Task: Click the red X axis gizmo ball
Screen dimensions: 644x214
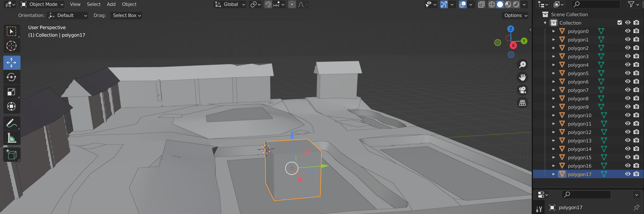Action: (513, 46)
